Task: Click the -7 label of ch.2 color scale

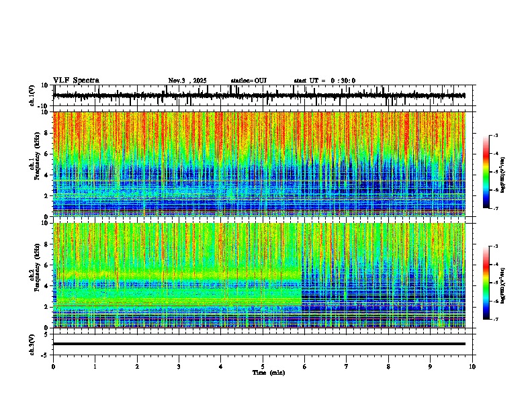Action: pyautogui.click(x=495, y=319)
